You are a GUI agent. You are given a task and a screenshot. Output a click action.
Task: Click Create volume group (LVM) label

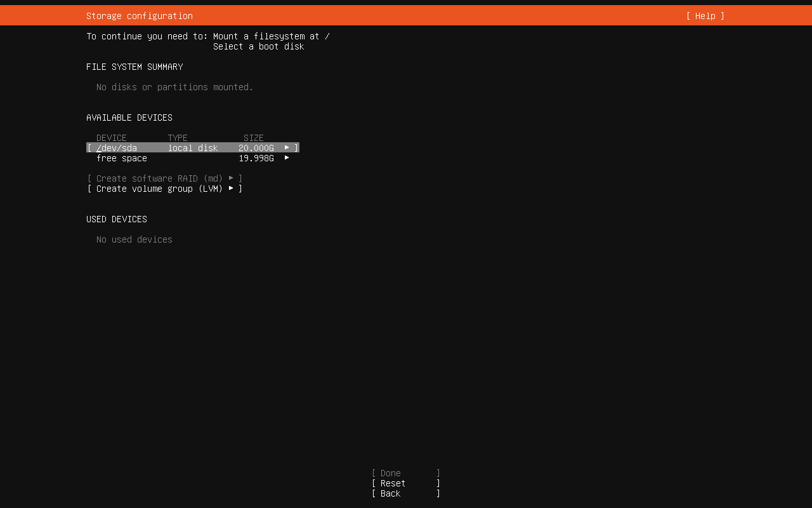pos(159,189)
